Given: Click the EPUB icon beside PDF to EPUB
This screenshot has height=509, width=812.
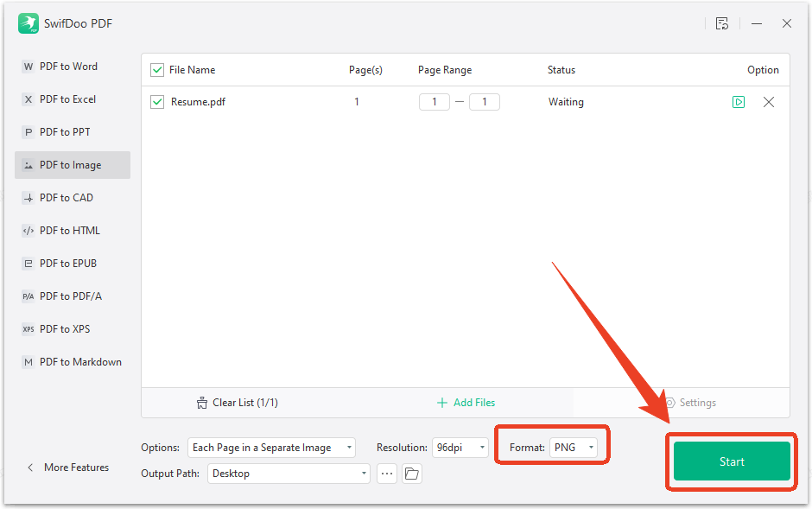Looking at the screenshot, I should point(29,264).
